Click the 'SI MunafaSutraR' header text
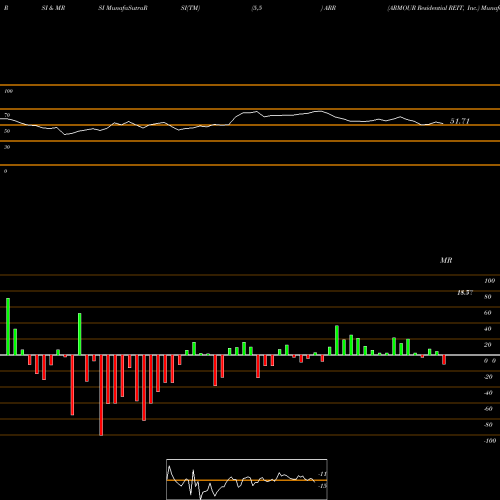Screen dimensions: 500x500 (123, 8)
